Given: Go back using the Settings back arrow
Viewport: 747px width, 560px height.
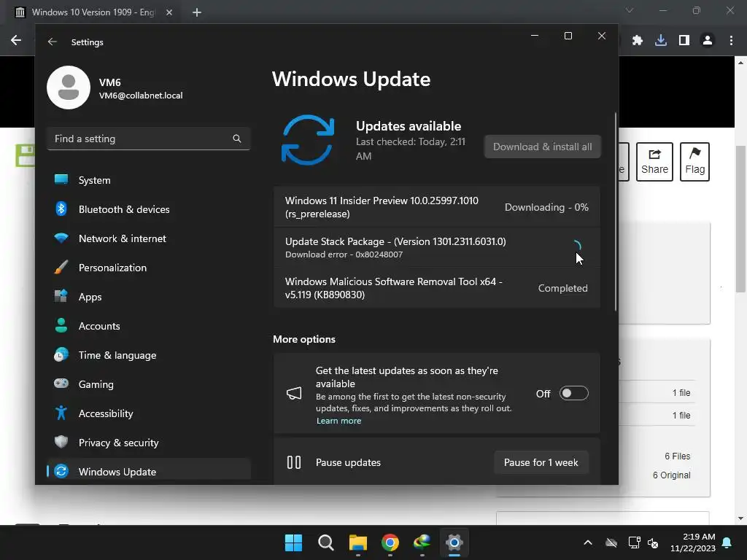Looking at the screenshot, I should click(x=53, y=42).
